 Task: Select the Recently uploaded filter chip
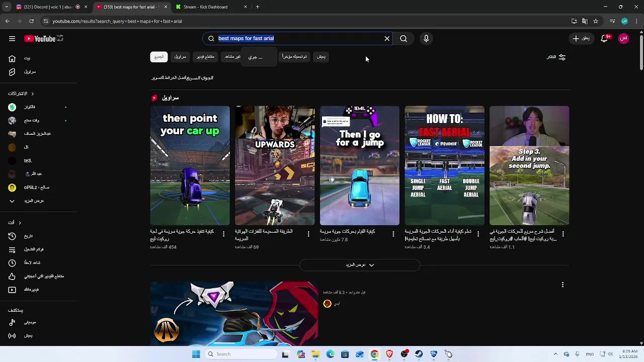tap(294, 57)
